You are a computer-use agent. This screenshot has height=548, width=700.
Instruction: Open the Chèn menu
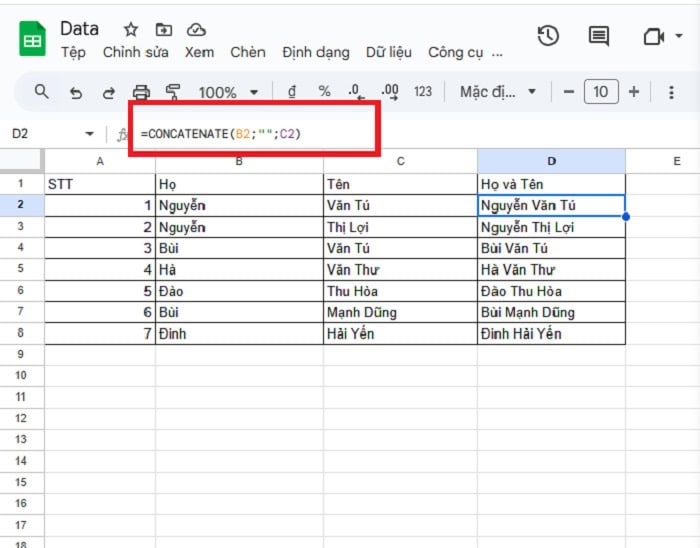point(248,53)
